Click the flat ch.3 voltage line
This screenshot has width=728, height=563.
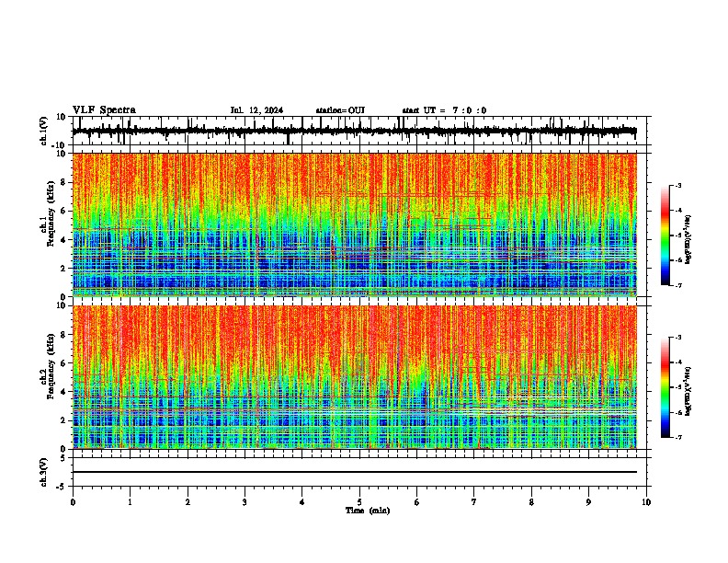click(x=354, y=472)
